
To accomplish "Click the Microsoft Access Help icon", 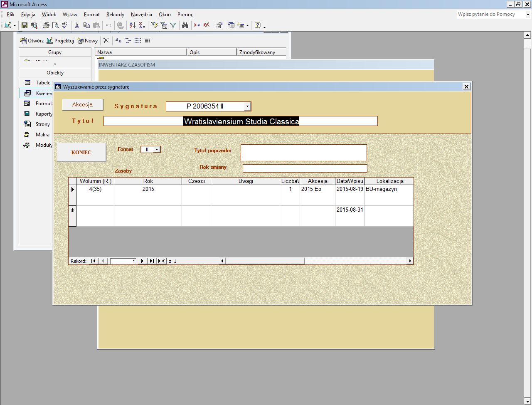I will (258, 25).
